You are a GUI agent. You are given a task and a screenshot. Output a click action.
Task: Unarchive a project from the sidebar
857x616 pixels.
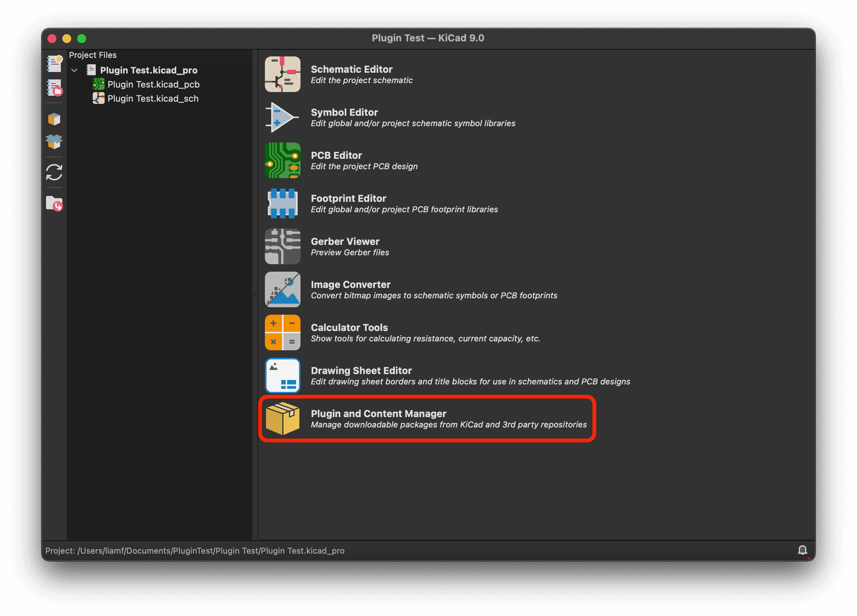(54, 142)
